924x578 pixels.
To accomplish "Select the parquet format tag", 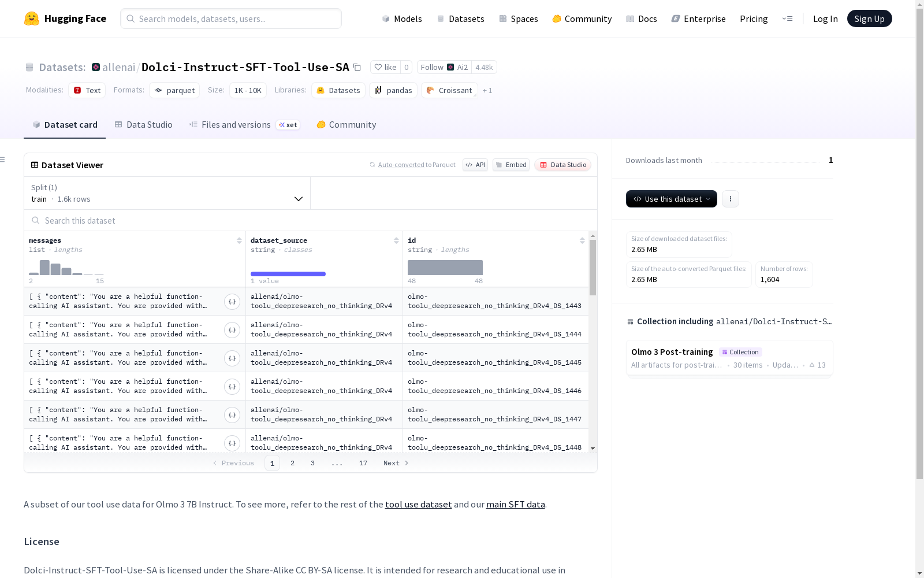I will click(x=174, y=90).
